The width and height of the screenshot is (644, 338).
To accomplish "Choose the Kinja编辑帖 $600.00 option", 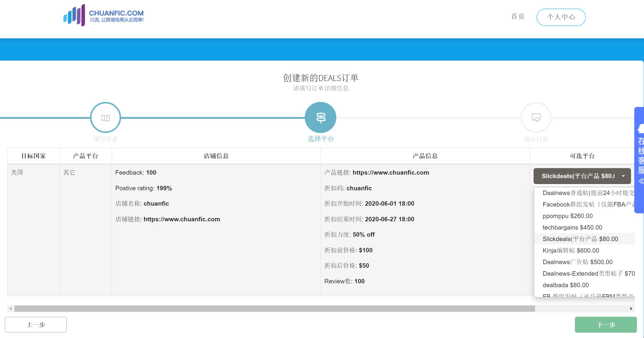I will pos(585,251).
